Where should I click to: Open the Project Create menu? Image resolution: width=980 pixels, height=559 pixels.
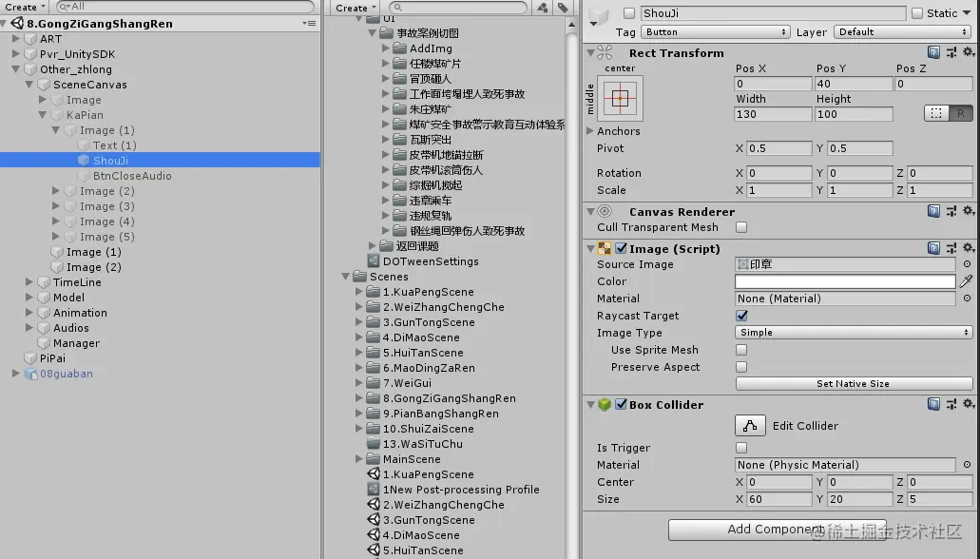pyautogui.click(x=355, y=8)
